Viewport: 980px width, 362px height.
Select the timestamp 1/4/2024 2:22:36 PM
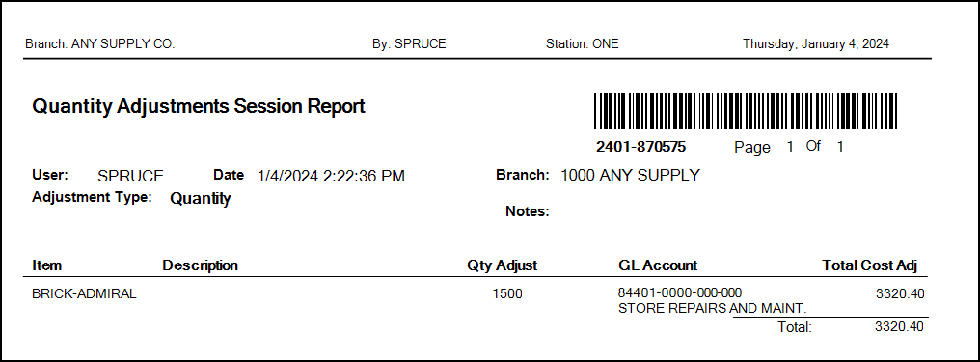[331, 177]
